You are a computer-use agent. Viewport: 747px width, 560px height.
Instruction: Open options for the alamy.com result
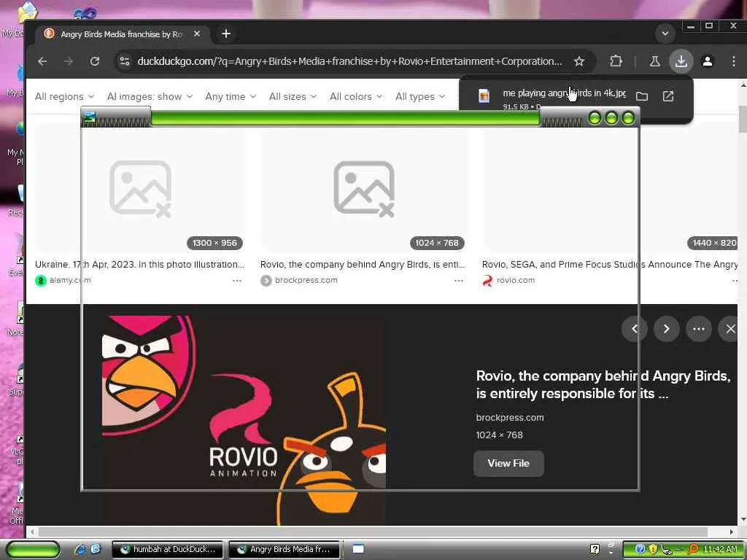(237, 281)
